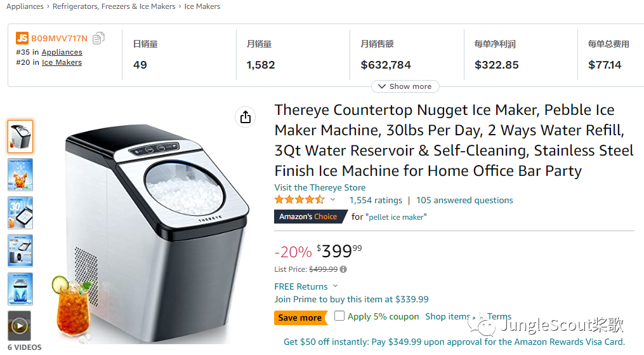Open the fifth blue product thumbnail
This screenshot has width=644, height=355.
[x=20, y=289]
